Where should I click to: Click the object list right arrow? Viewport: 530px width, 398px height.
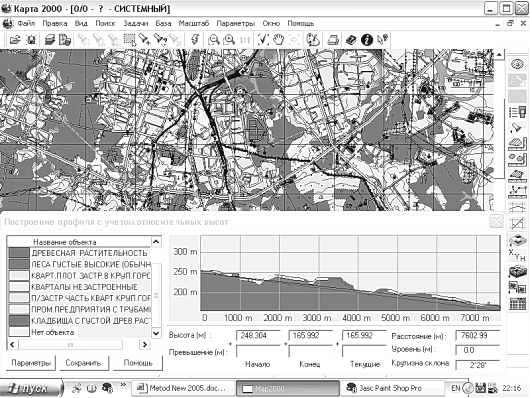point(144,344)
